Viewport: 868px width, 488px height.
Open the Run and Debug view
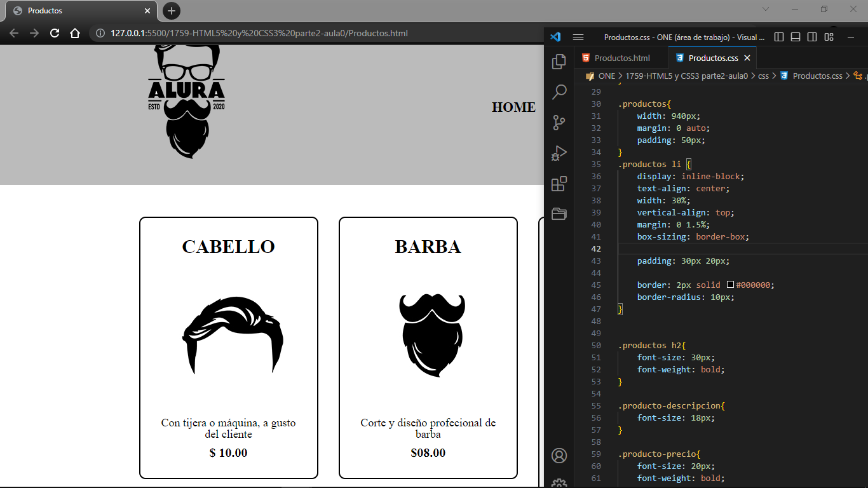pos(559,153)
